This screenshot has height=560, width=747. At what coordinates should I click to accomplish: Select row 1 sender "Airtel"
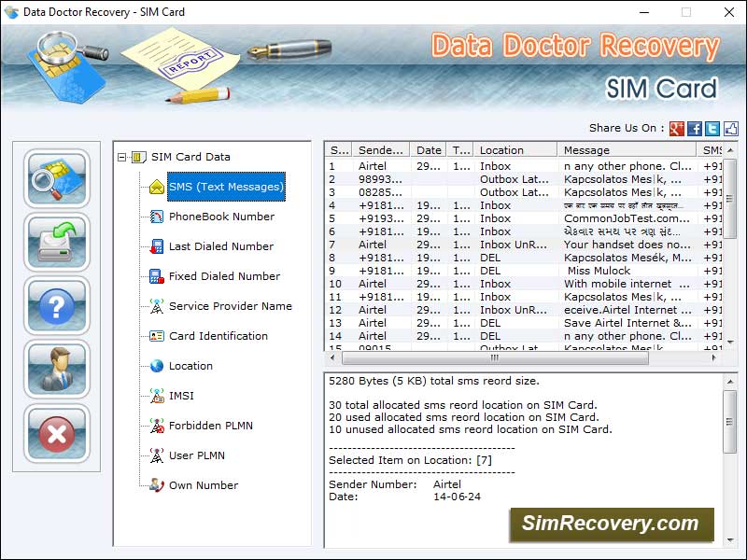click(372, 166)
